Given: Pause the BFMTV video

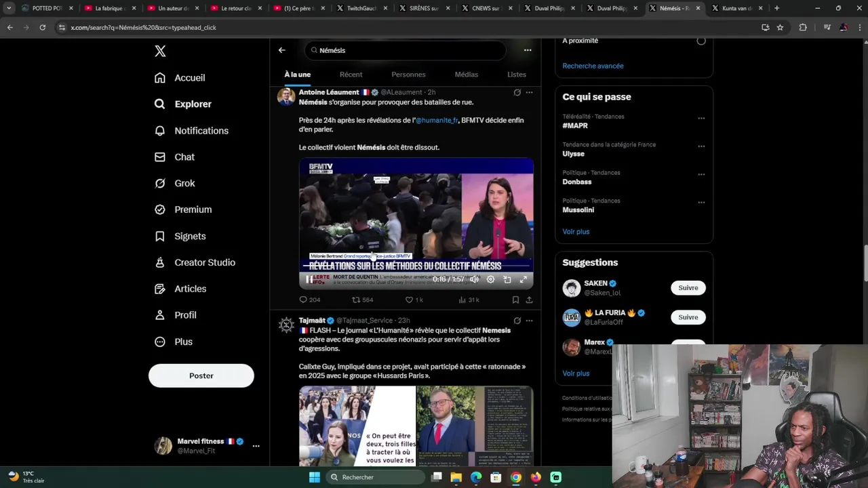Looking at the screenshot, I should point(309,279).
